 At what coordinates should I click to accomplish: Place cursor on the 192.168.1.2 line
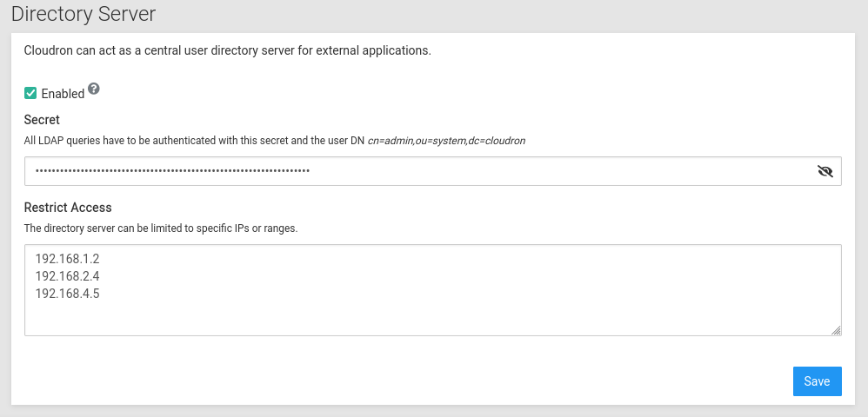[67, 258]
